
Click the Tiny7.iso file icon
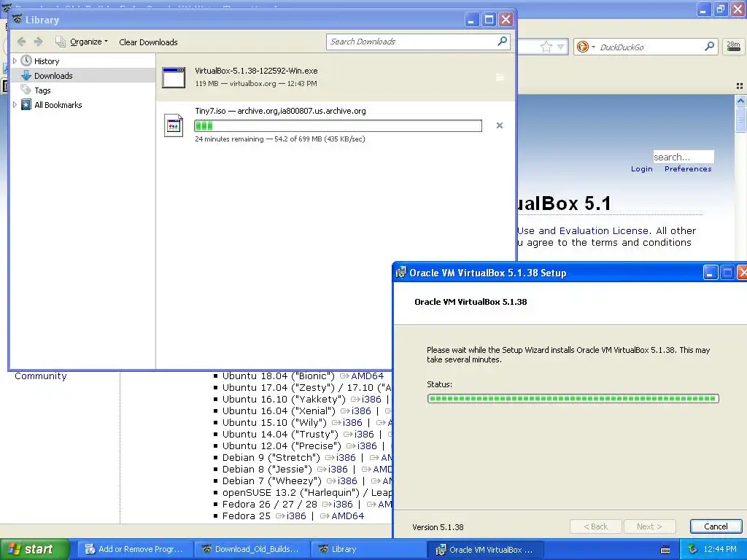point(174,125)
